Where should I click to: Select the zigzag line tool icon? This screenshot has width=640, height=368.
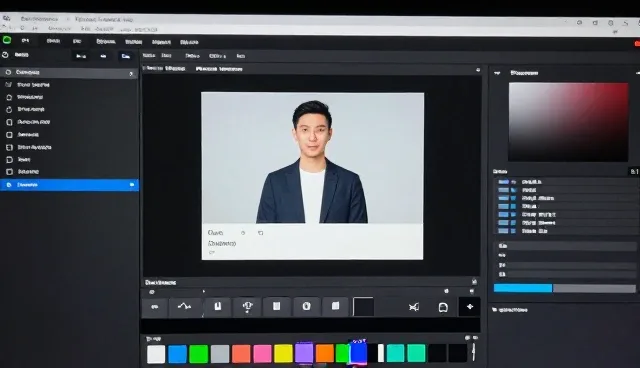pyautogui.click(x=184, y=306)
